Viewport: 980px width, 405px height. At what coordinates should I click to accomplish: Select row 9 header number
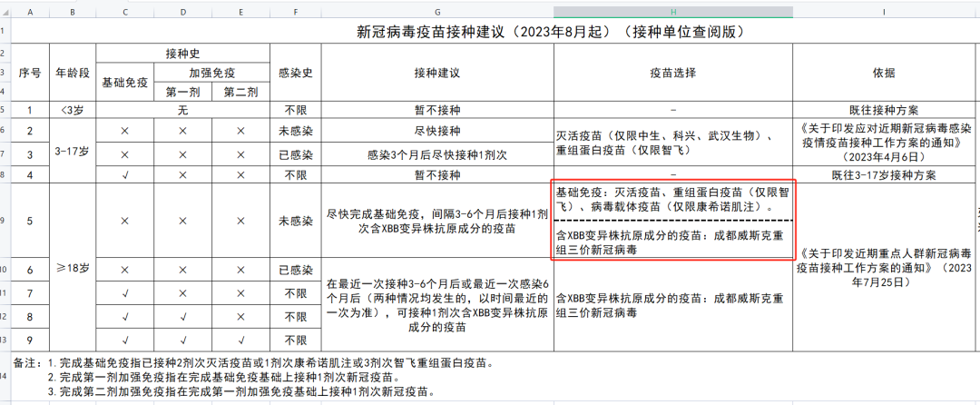pos(5,221)
